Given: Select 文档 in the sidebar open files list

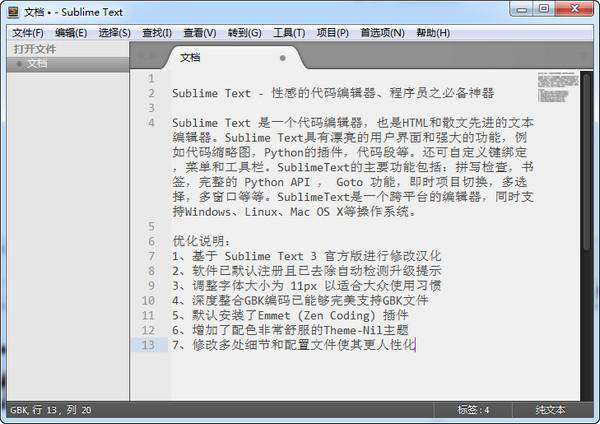Looking at the screenshot, I should (68, 64).
